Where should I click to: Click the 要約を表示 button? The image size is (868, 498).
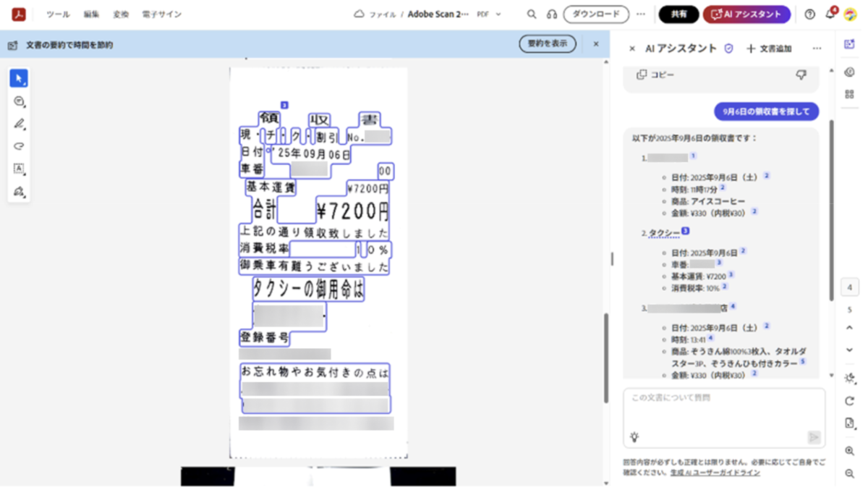pos(548,44)
